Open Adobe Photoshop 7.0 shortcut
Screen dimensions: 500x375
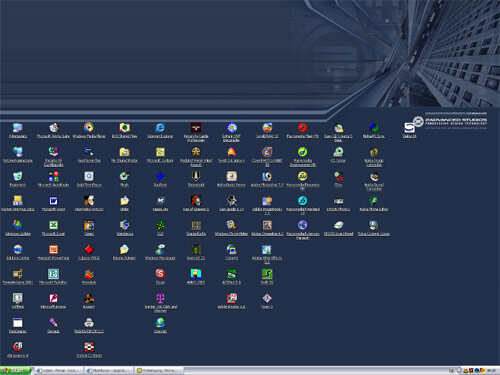tap(267, 177)
